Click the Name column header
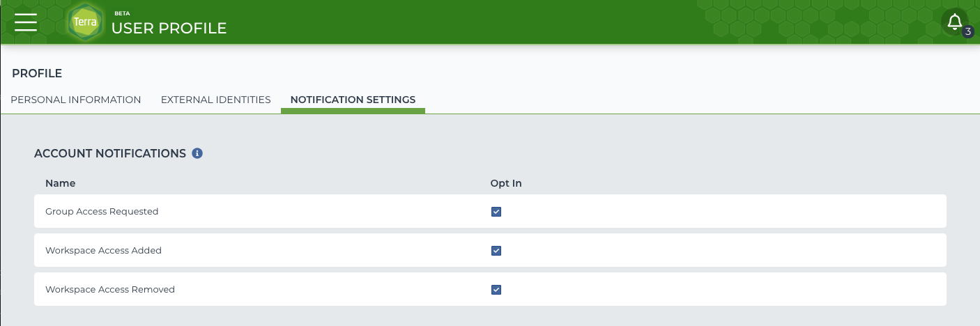 click(x=61, y=183)
